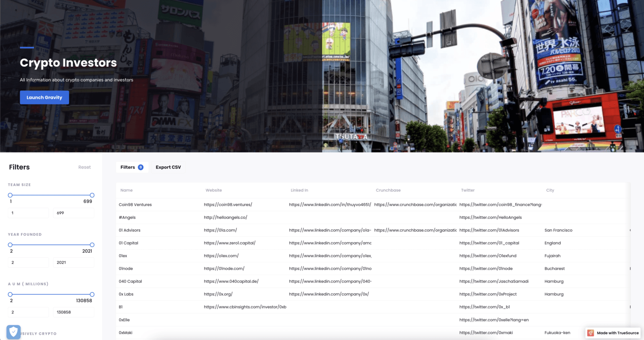
Task: Click the Year Founded maximum input showing 2021
Action: click(x=74, y=262)
